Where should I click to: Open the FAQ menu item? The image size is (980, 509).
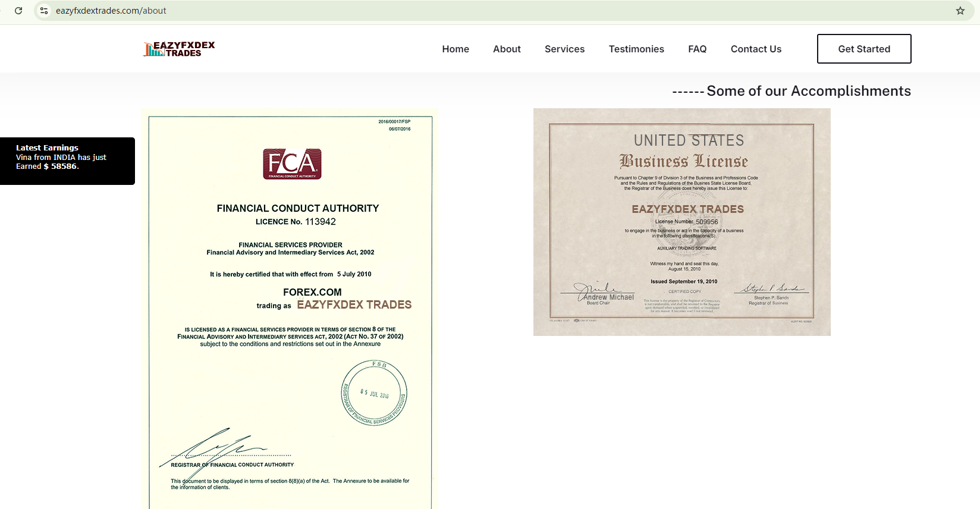click(697, 49)
